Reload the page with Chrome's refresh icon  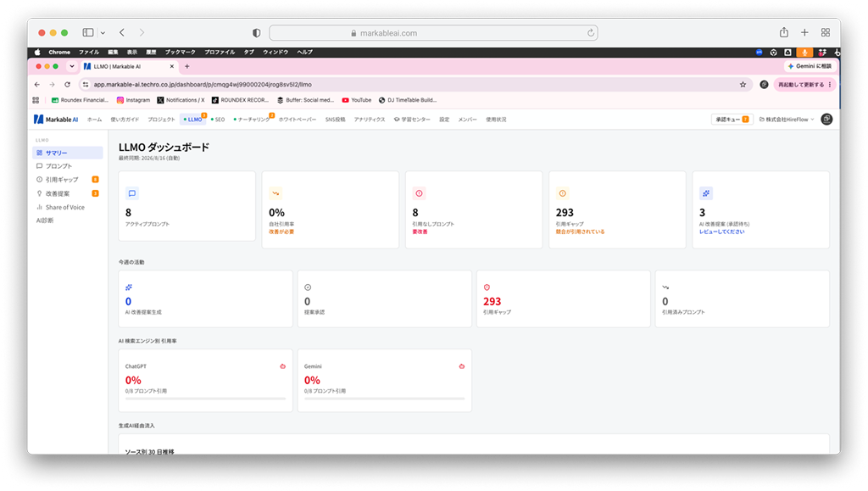pos(68,85)
